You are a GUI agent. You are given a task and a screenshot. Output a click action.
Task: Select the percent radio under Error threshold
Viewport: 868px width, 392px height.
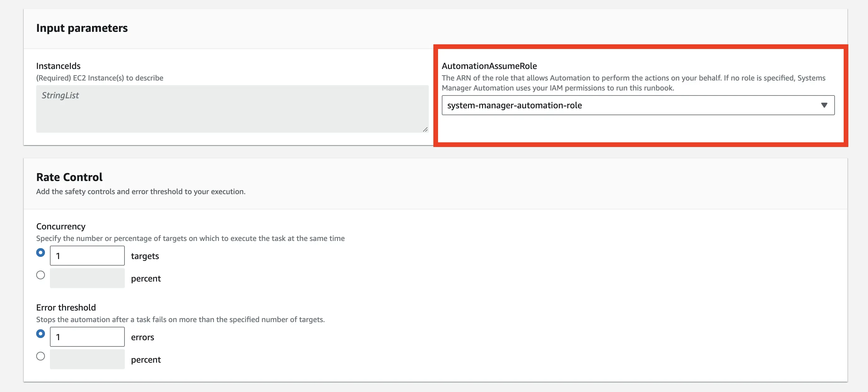pyautogui.click(x=41, y=356)
